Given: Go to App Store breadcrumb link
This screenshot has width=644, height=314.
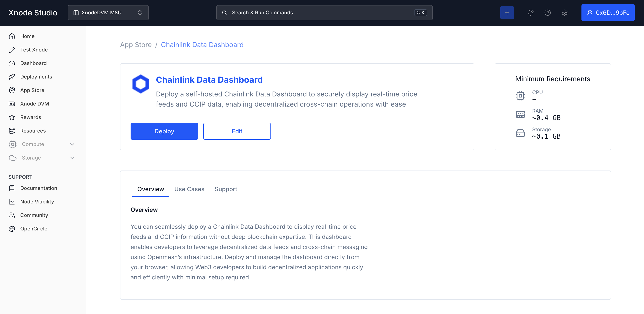Looking at the screenshot, I should point(136,45).
